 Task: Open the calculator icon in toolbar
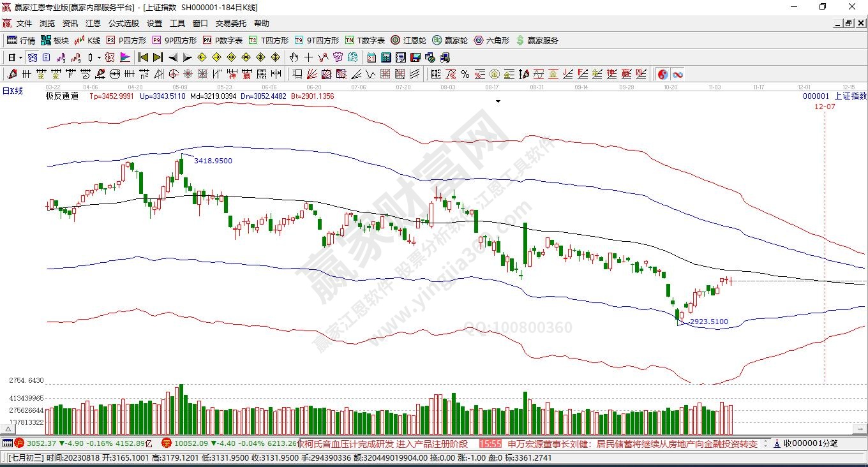pos(386,57)
